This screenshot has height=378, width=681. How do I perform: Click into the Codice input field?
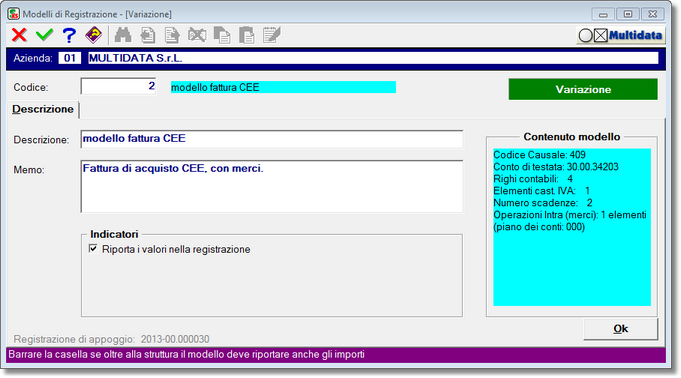pos(118,86)
